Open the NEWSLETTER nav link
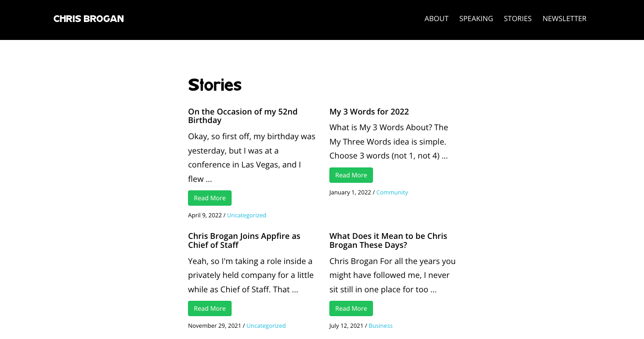The width and height of the screenshot is (644, 339). coord(565,18)
